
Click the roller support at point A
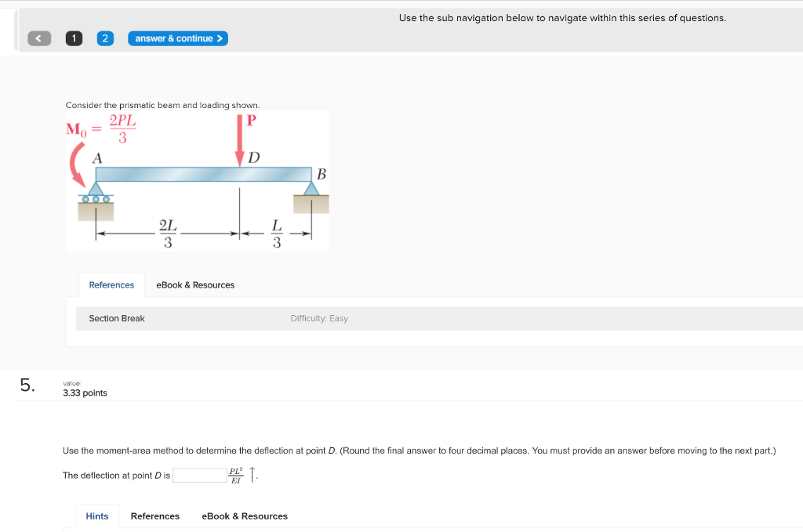[95, 194]
